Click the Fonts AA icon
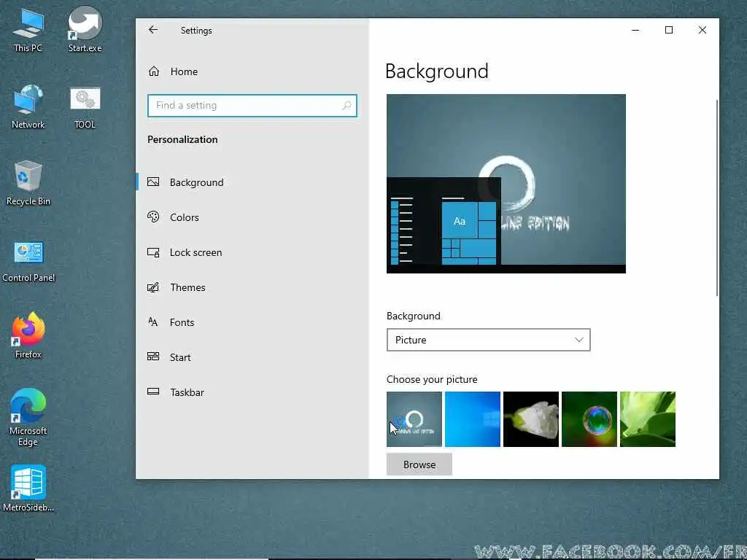Image resolution: width=747 pixels, height=560 pixels. pos(153,322)
